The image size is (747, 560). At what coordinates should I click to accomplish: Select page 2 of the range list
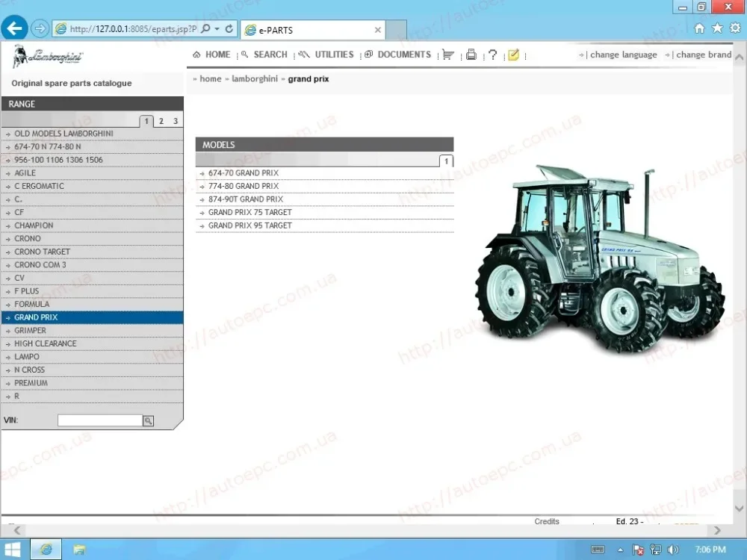161,120
